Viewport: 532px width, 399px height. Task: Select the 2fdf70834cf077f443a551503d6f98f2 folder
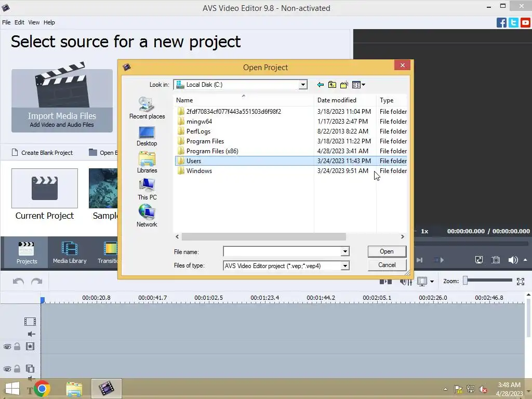233,112
